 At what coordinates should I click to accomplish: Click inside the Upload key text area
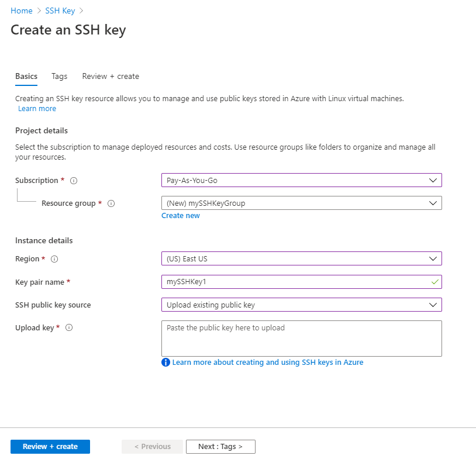(x=301, y=338)
